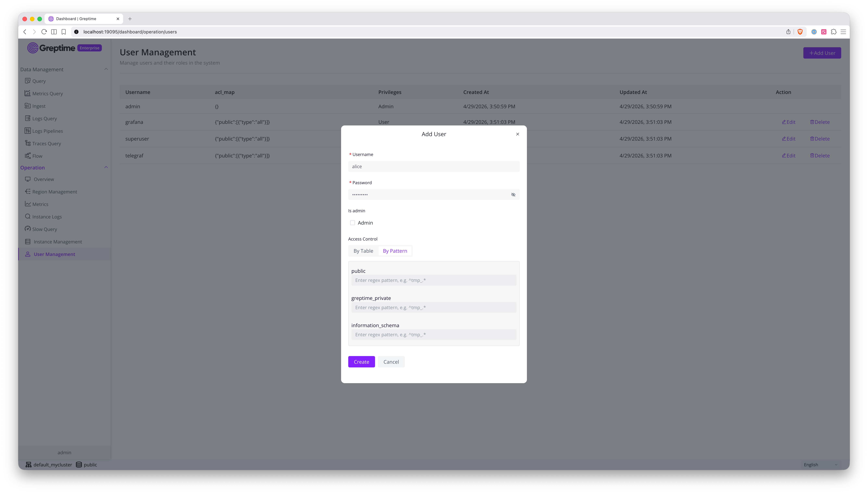Cancel the Add User dialog
The height and width of the screenshot is (494, 868).
click(391, 362)
